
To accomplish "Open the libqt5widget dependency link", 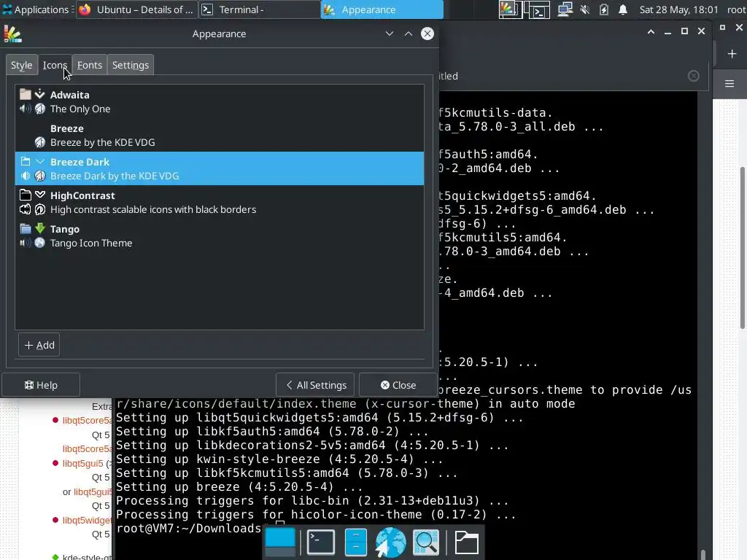I will coord(88,520).
